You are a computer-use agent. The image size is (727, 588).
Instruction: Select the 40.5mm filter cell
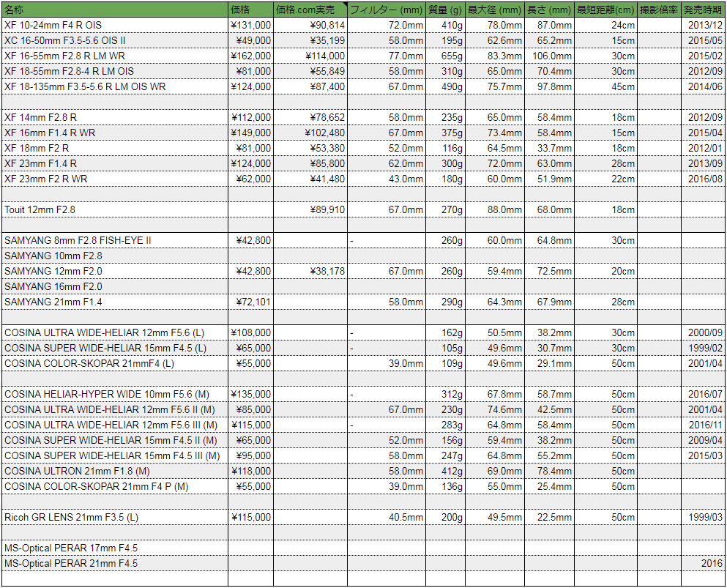[387, 517]
